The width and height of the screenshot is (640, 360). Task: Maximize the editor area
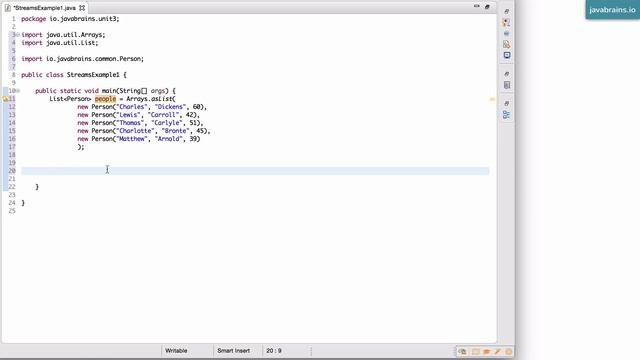[x=487, y=7]
